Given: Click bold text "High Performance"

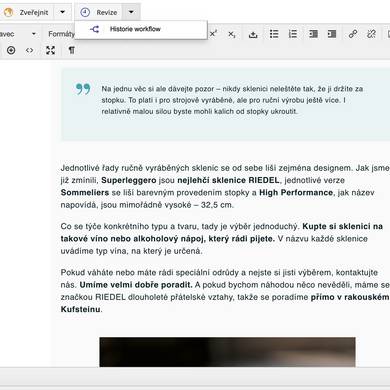Looking at the screenshot, I should (x=296, y=193).
